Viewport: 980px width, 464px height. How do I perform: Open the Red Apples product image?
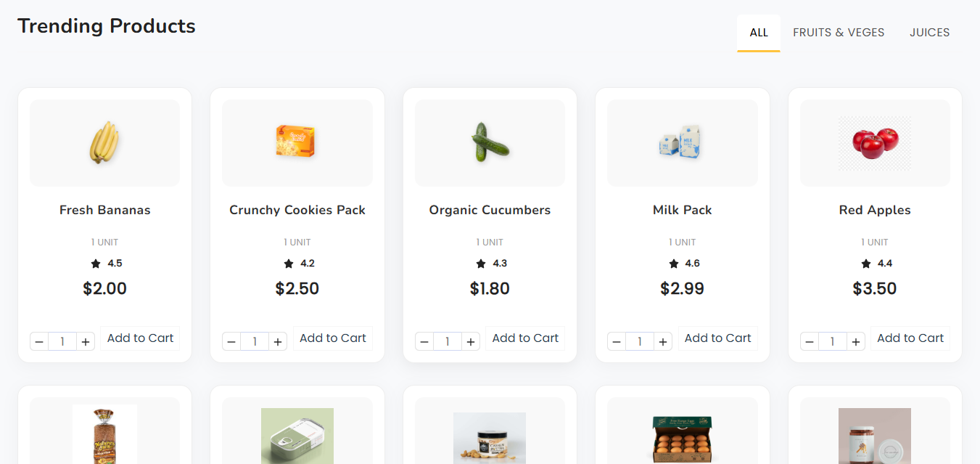pos(875,143)
